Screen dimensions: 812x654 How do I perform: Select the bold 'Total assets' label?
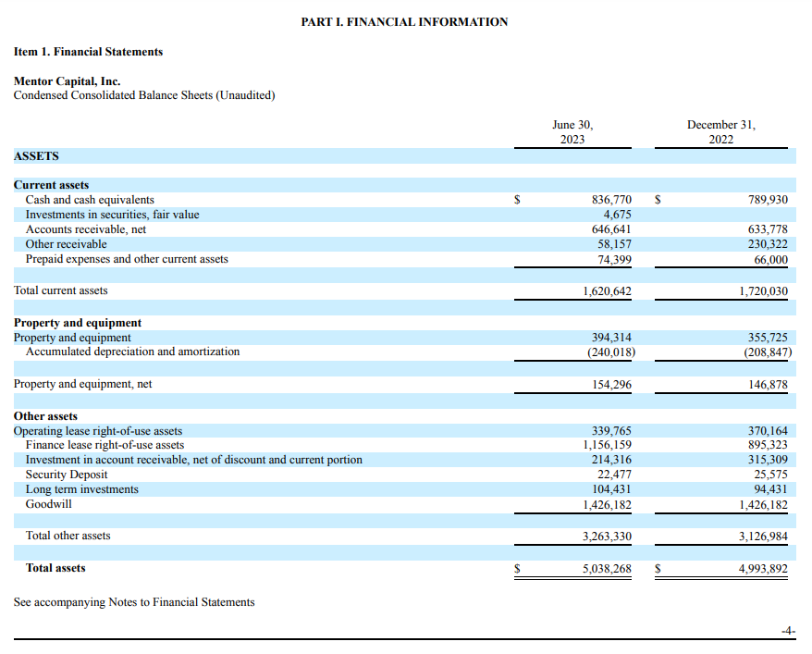click(x=55, y=568)
